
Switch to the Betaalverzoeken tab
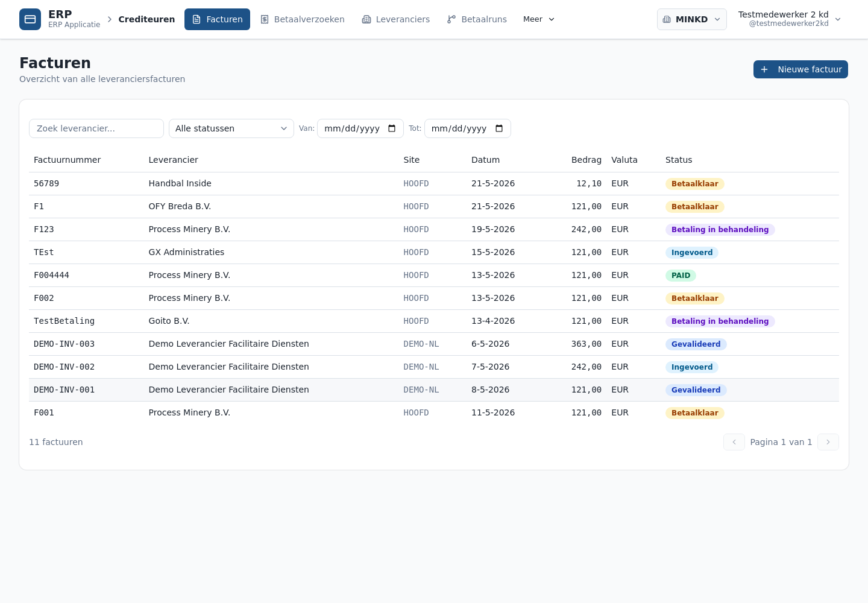tap(303, 19)
